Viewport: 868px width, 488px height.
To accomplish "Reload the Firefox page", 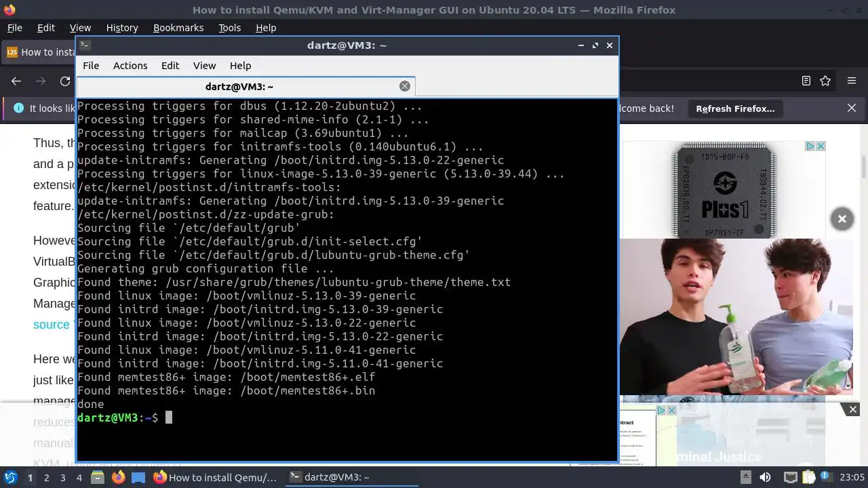I will pos(65,81).
